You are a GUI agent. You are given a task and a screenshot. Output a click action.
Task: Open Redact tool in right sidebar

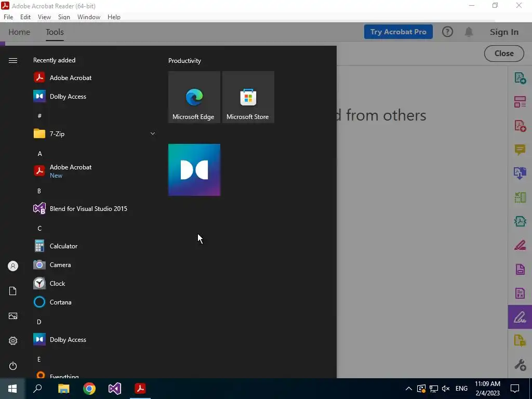click(x=520, y=245)
